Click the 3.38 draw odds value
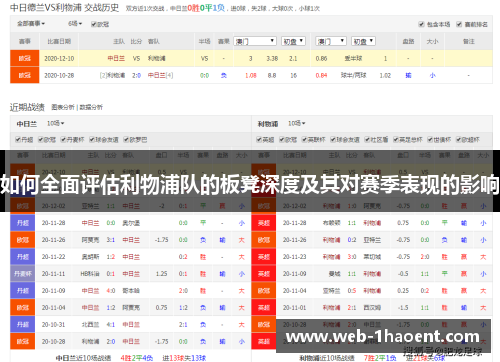The width and height of the screenshot is (500, 362). (272, 58)
